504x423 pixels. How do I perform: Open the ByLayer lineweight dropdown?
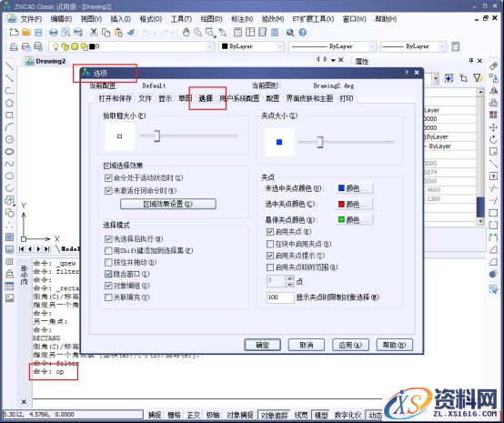click(x=442, y=46)
